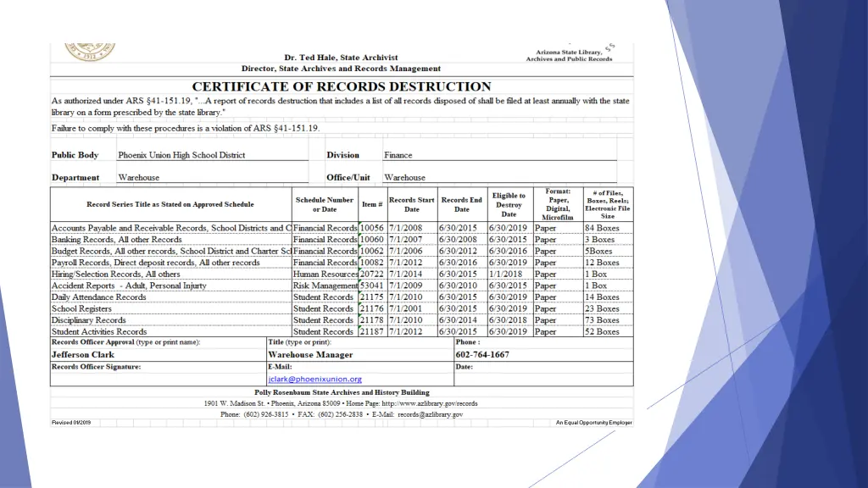Click "1 Box" in the Hiring/Selection Records row
Viewport: 868px width, 488px height.
596,274
